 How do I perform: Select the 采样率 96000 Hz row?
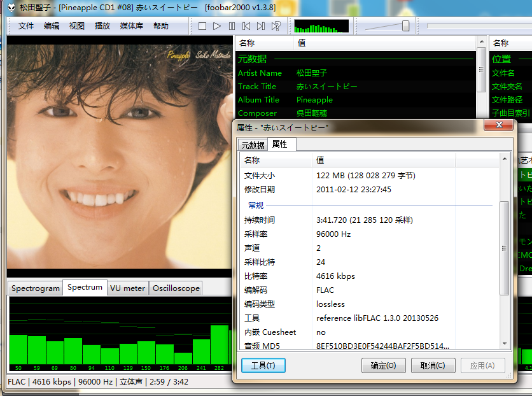pos(370,234)
